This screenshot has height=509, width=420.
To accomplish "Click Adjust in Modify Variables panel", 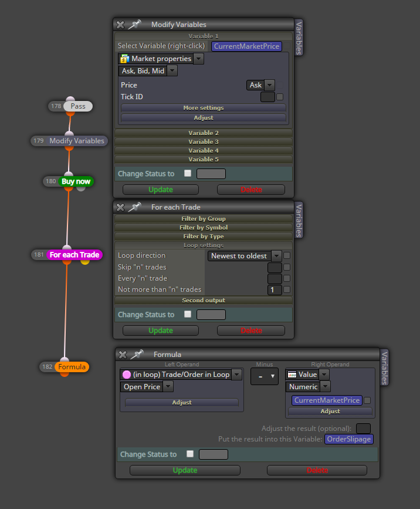I will [x=204, y=118].
